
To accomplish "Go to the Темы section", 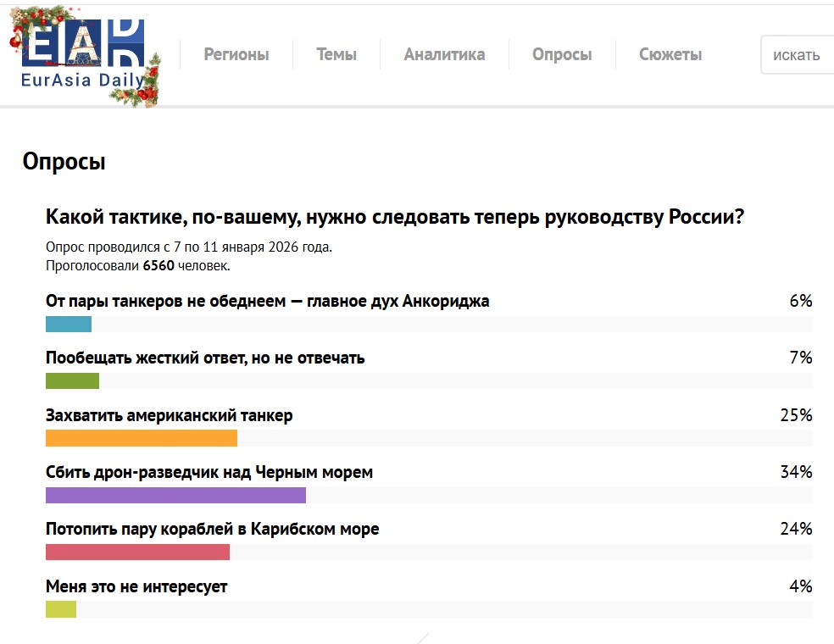I will pyautogui.click(x=336, y=55).
